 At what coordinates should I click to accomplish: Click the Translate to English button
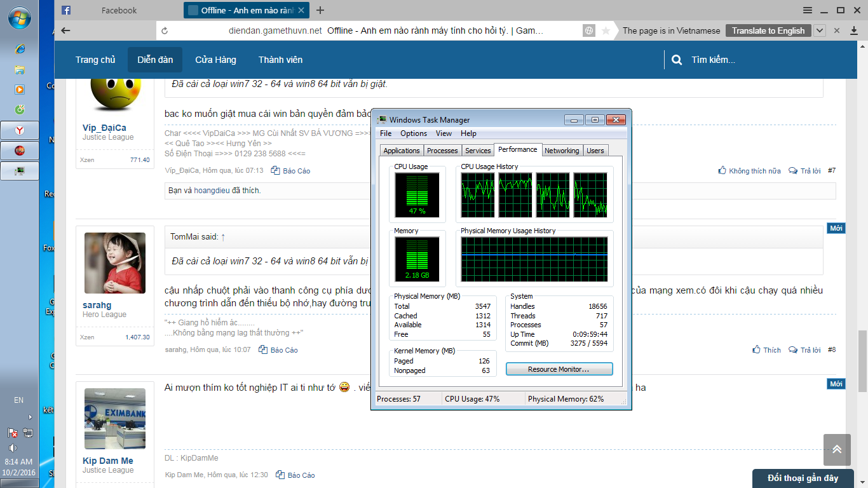click(768, 30)
